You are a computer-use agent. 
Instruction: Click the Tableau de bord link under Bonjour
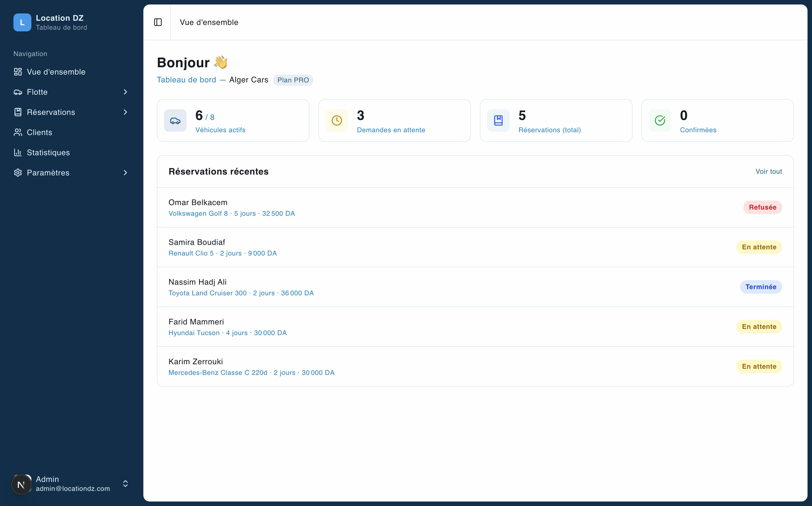[x=186, y=80]
